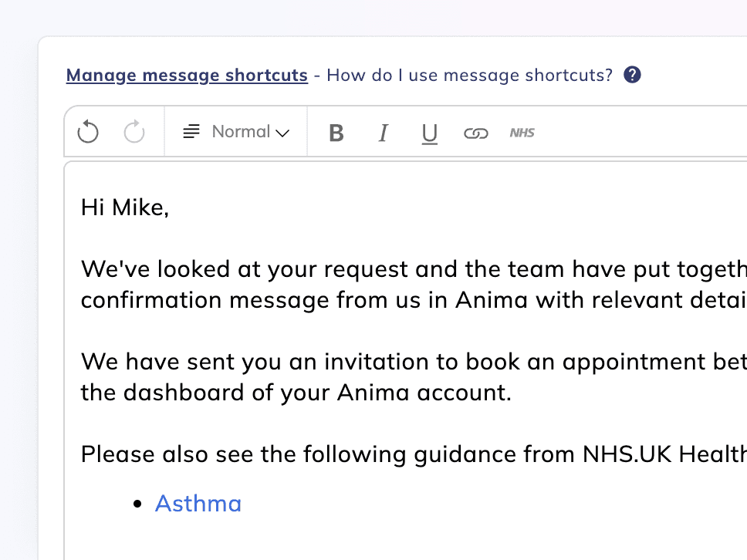
Task: Open the Asthma guidance link
Action: click(x=198, y=504)
